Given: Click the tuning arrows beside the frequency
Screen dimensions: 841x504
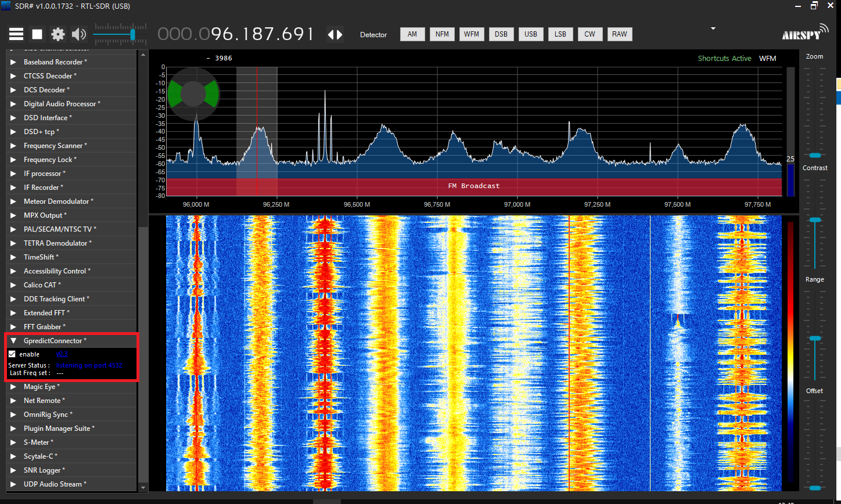Looking at the screenshot, I should coord(335,34).
